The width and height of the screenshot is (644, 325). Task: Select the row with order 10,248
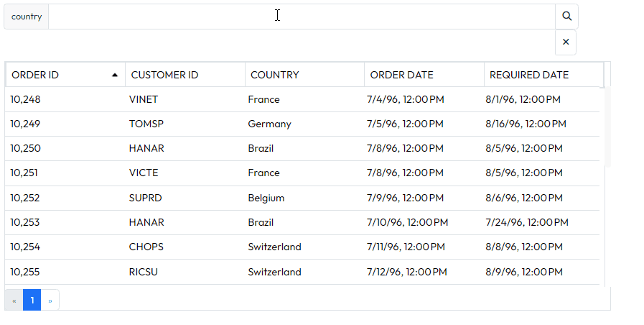302,99
